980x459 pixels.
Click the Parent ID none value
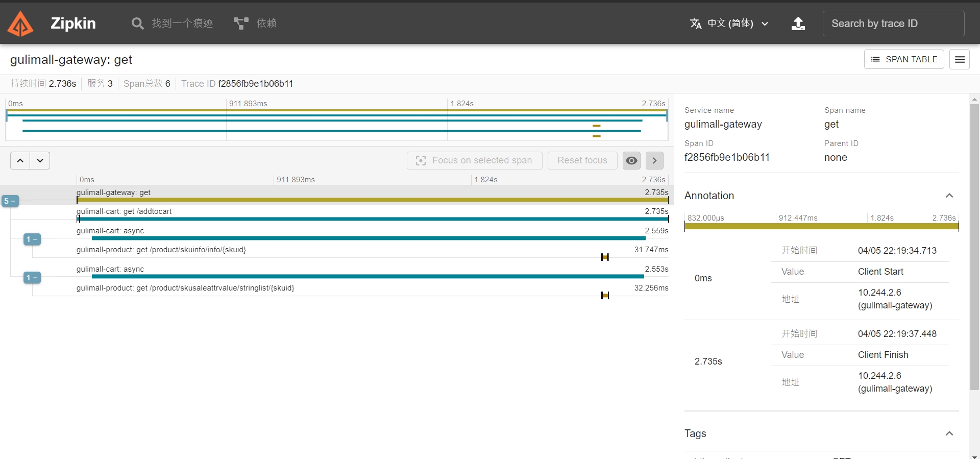(x=836, y=157)
